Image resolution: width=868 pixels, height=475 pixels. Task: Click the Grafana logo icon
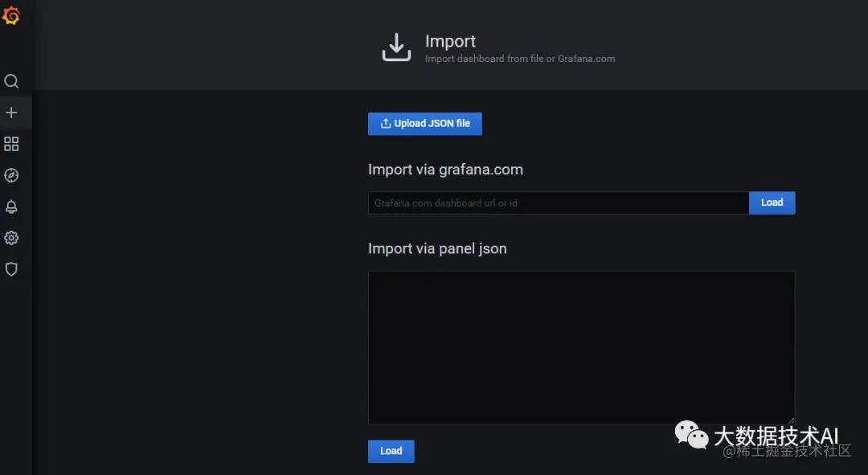[11, 15]
